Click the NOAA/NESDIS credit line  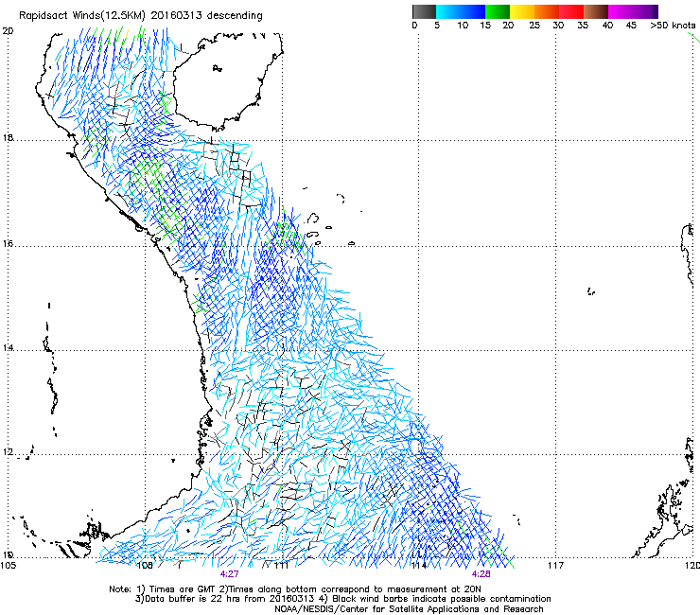409,608
